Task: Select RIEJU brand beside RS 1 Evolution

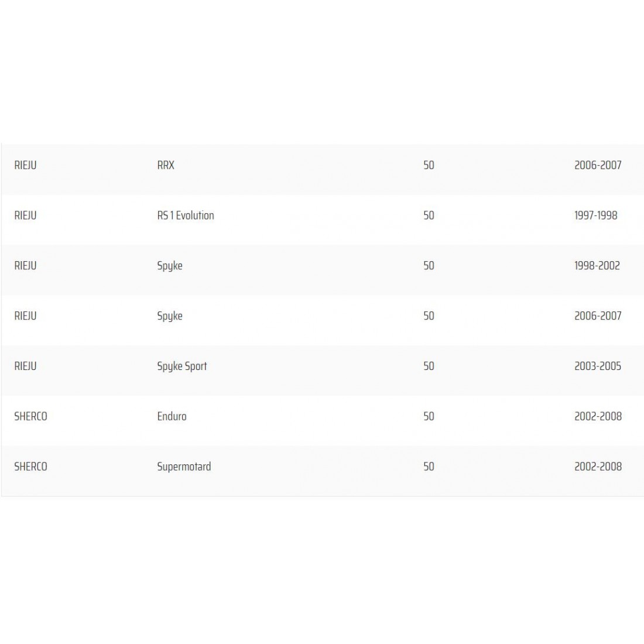Action: [x=25, y=215]
